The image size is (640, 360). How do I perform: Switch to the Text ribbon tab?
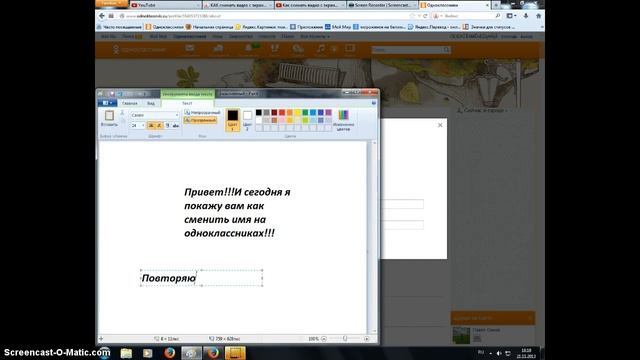pyautogui.click(x=187, y=103)
